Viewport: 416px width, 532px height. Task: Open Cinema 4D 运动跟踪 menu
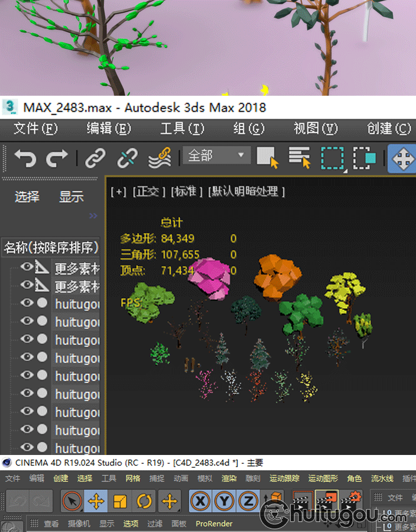point(285,478)
